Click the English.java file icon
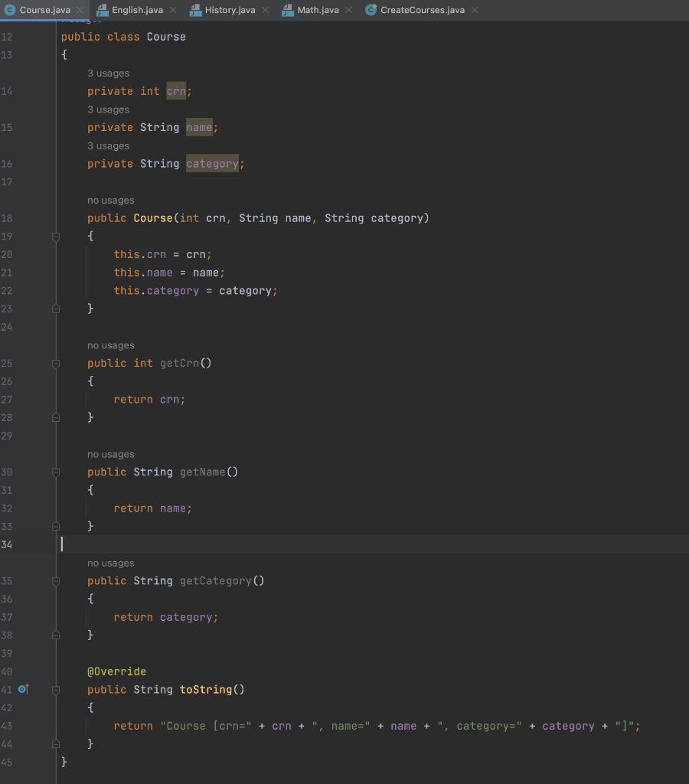The image size is (689, 784). coord(102,10)
